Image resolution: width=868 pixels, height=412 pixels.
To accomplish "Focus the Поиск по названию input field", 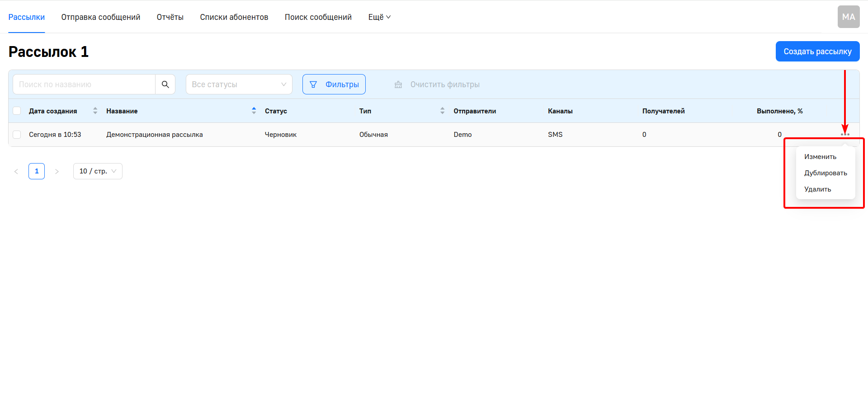I will click(x=84, y=84).
